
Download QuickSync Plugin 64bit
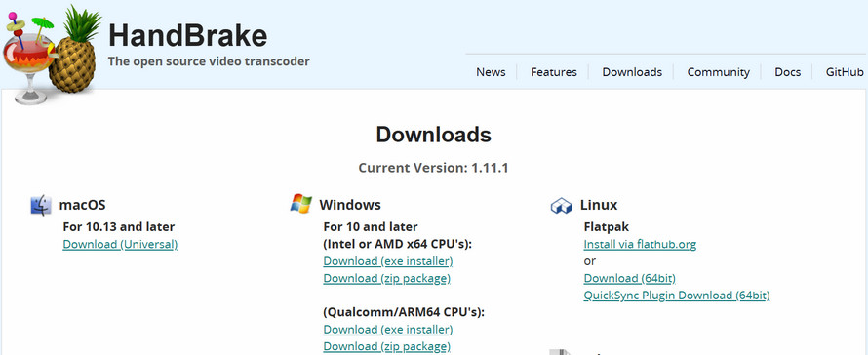click(x=677, y=296)
